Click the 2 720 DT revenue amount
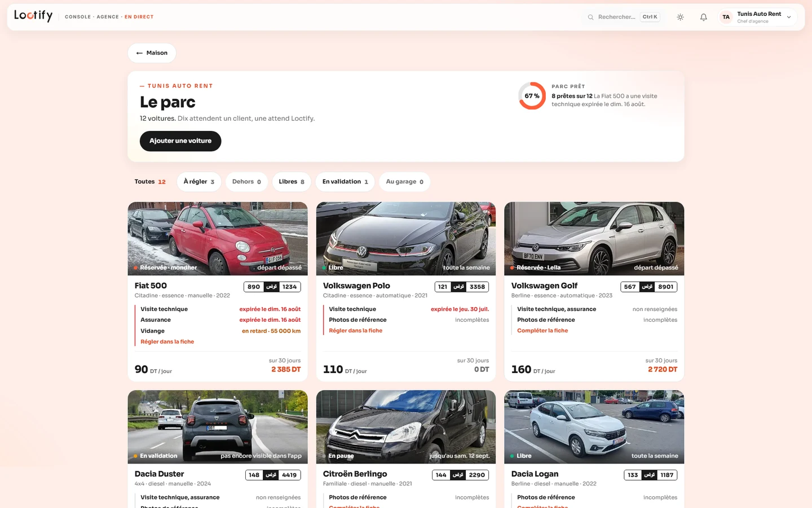This screenshot has width=812, height=508. (663, 370)
